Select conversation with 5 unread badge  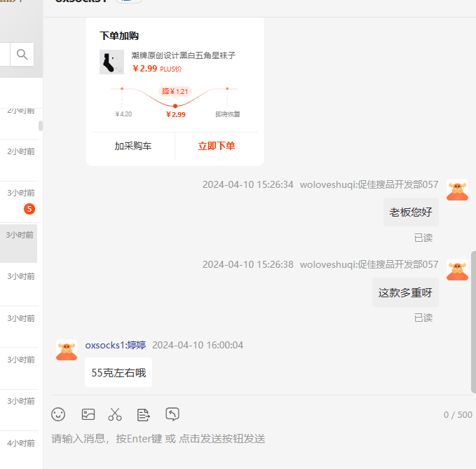pyautogui.click(x=20, y=200)
